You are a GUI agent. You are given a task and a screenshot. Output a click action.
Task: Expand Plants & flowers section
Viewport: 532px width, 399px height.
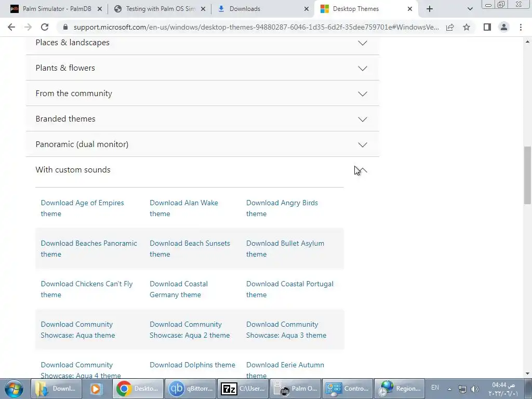[x=202, y=68]
